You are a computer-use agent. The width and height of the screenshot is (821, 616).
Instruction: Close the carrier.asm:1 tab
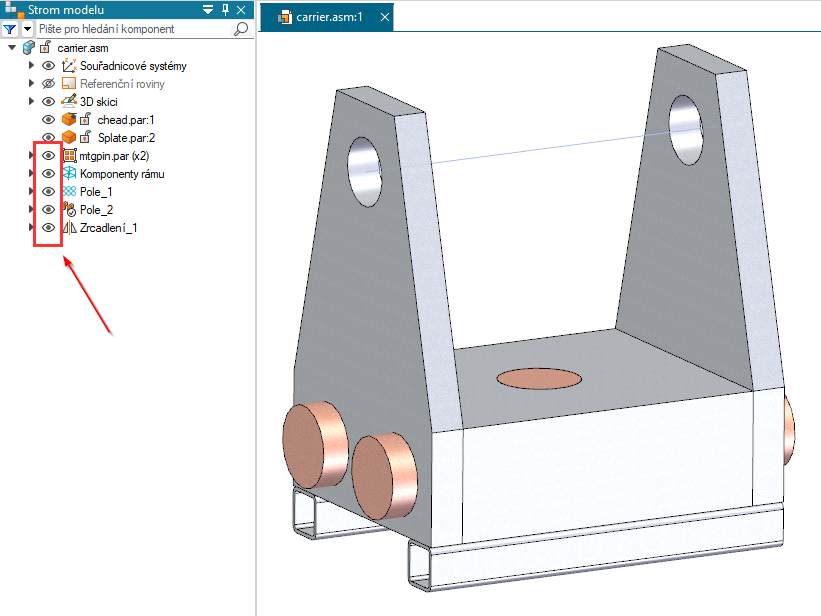(x=385, y=17)
